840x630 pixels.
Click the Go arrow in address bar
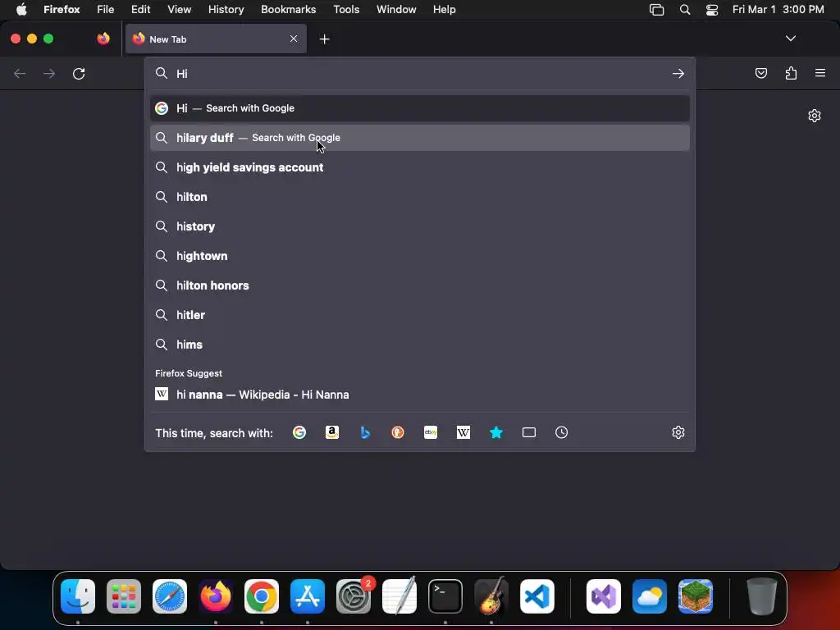[x=678, y=73]
